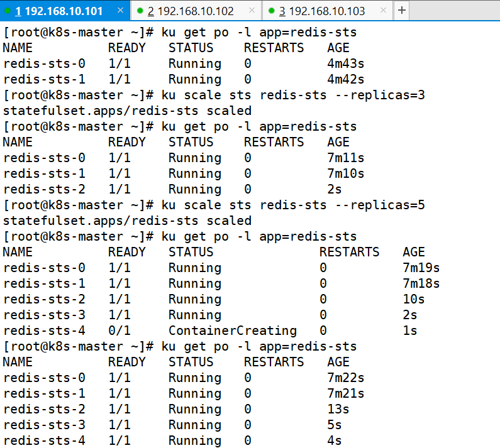Click the '7m19s' age value

pos(421,268)
